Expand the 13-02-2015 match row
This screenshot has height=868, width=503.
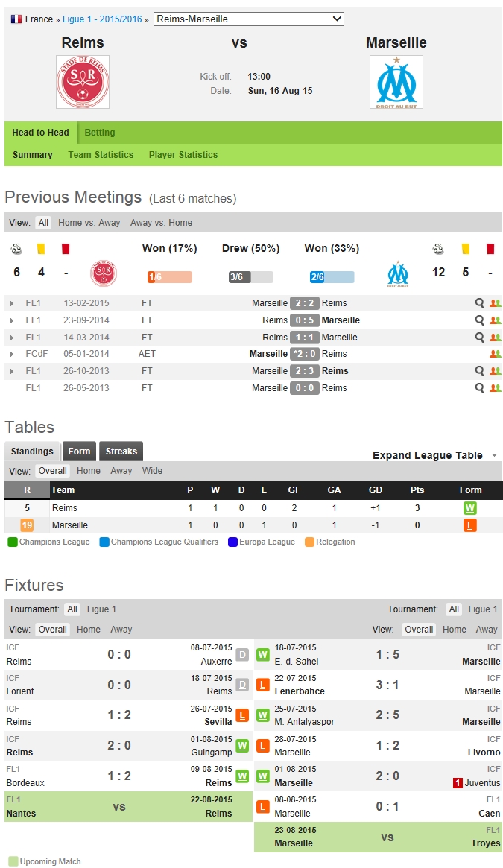point(11,303)
